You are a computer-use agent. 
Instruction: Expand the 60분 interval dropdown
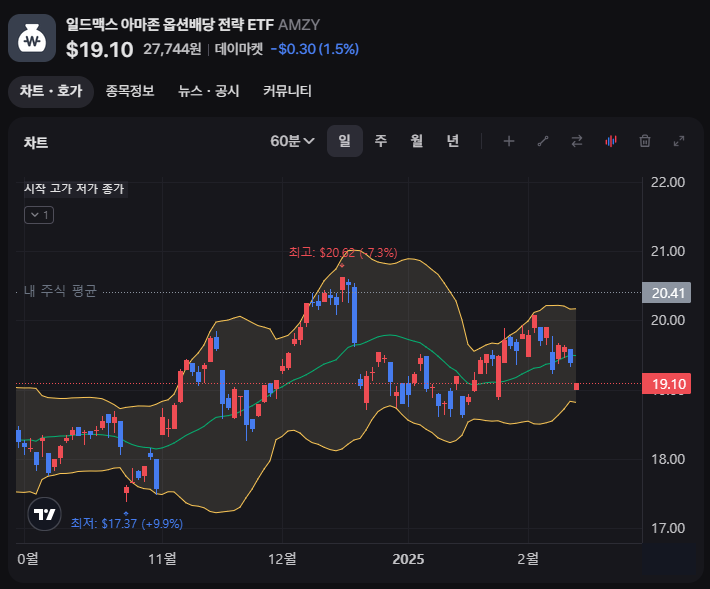click(x=292, y=141)
